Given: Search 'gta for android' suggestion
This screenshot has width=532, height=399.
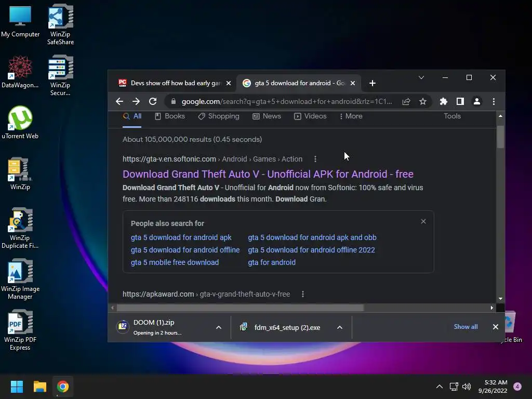Looking at the screenshot, I should coord(272,262).
